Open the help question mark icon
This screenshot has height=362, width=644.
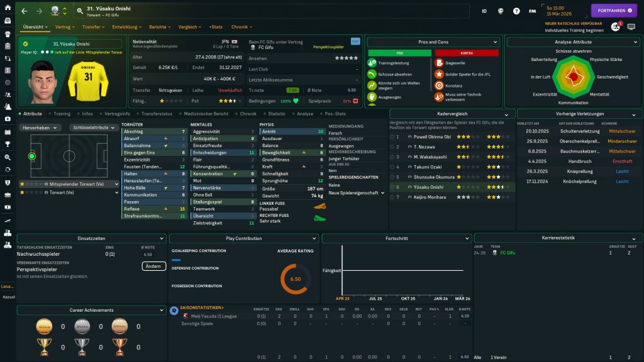click(x=516, y=11)
